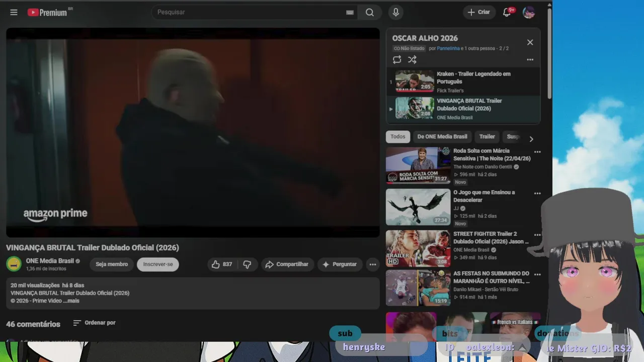
Task: Click the magnifier search button
Action: pos(370,13)
